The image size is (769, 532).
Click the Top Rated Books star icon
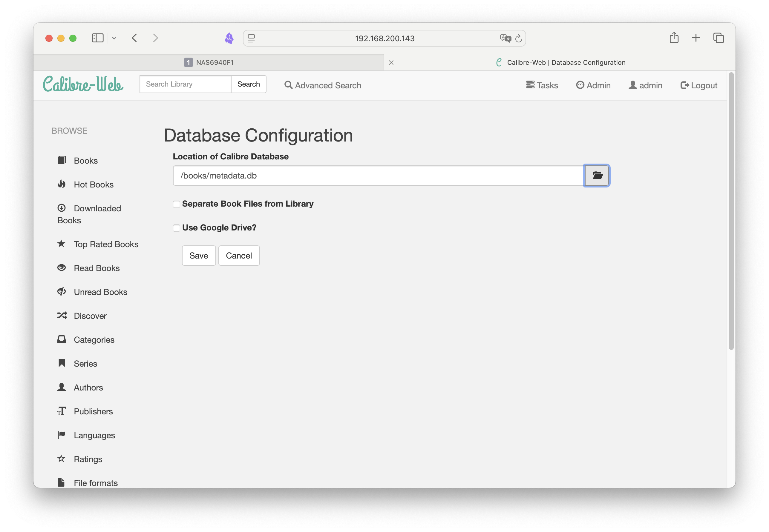click(61, 244)
